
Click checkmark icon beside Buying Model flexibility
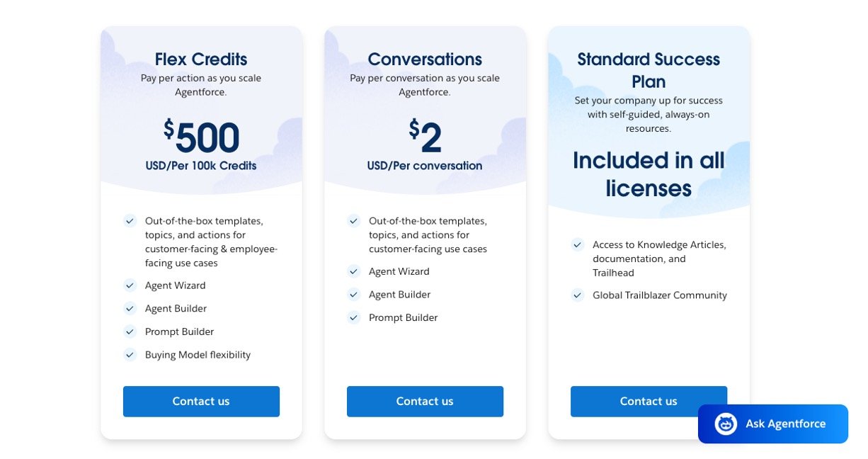[x=130, y=355]
